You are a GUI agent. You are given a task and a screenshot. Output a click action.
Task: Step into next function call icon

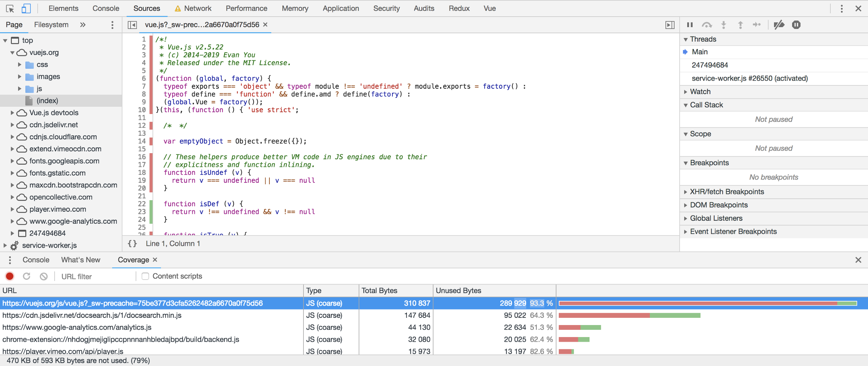pyautogui.click(x=724, y=25)
